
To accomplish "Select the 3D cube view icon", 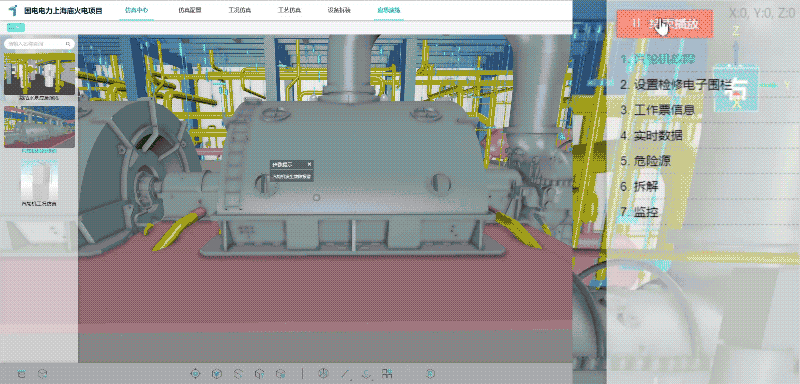I will [217, 374].
